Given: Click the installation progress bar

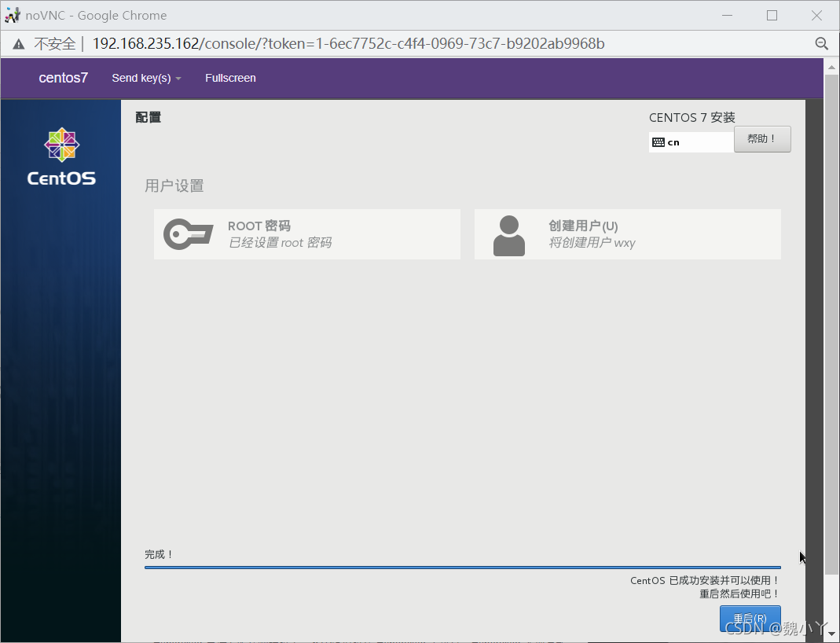Looking at the screenshot, I should pyautogui.click(x=462, y=567).
